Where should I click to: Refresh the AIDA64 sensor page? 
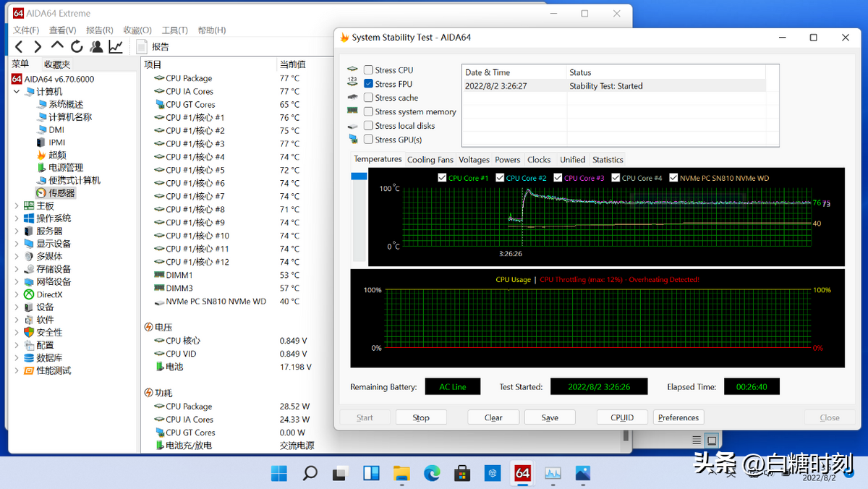77,47
